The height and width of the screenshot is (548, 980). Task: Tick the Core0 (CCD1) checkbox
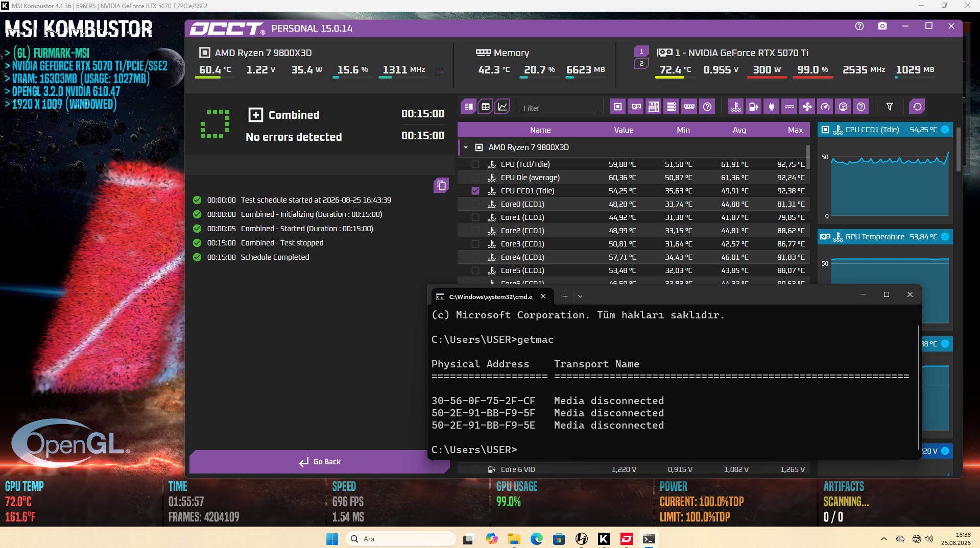coord(475,204)
